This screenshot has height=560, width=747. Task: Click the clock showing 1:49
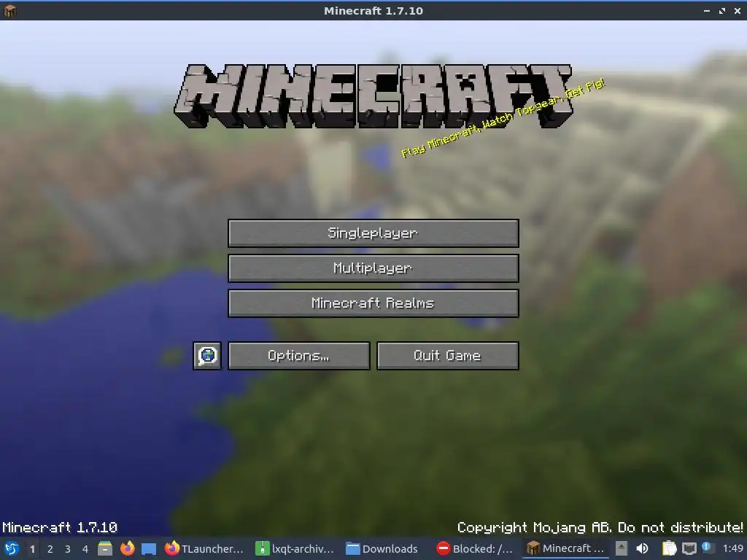[x=732, y=548]
